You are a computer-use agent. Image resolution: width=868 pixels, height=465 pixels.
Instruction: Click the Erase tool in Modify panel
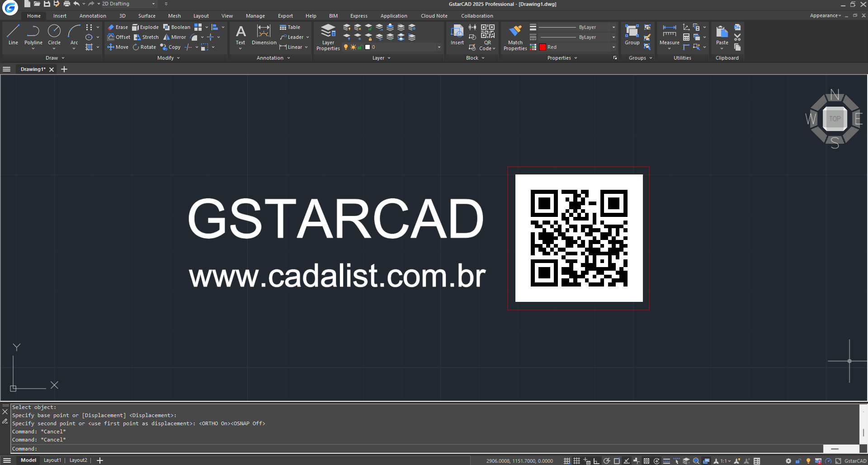(x=118, y=27)
